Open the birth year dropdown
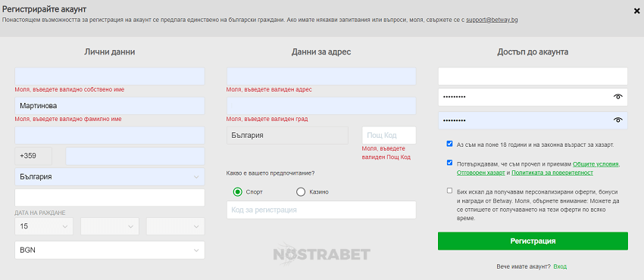Viewport: 644px width, 280px height. point(175,226)
